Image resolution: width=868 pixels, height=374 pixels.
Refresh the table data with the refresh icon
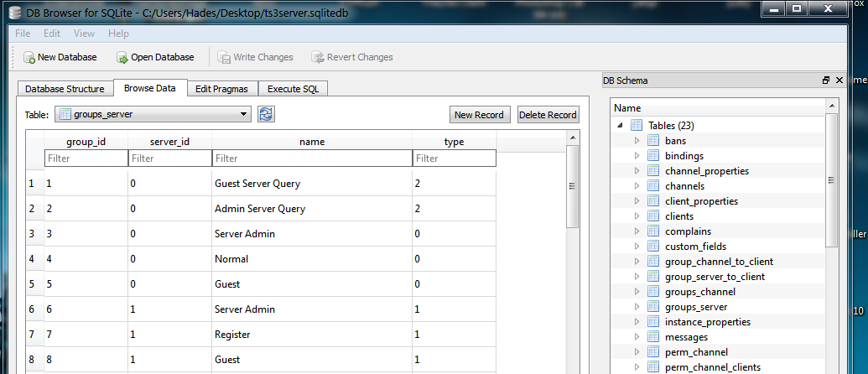(x=266, y=115)
